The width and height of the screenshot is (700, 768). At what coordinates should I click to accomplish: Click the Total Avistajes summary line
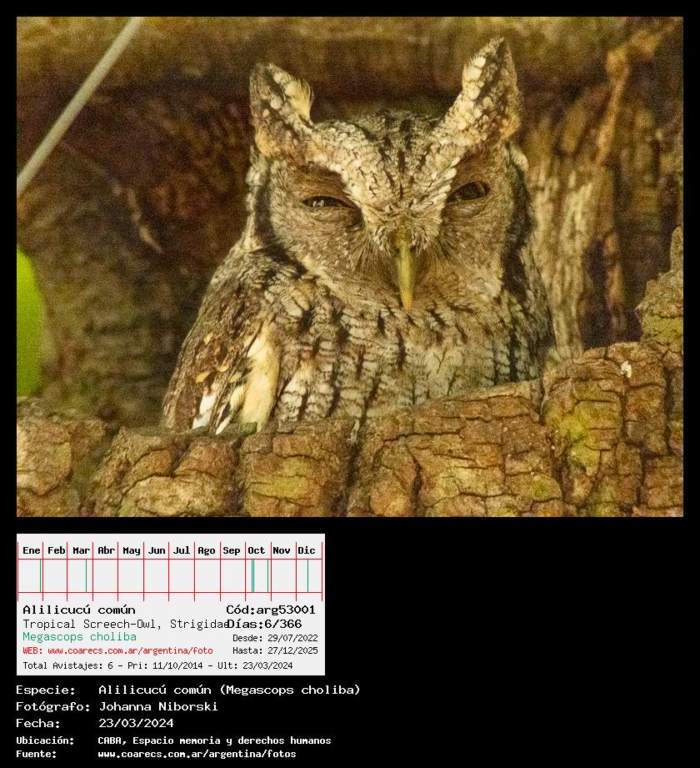click(157, 665)
